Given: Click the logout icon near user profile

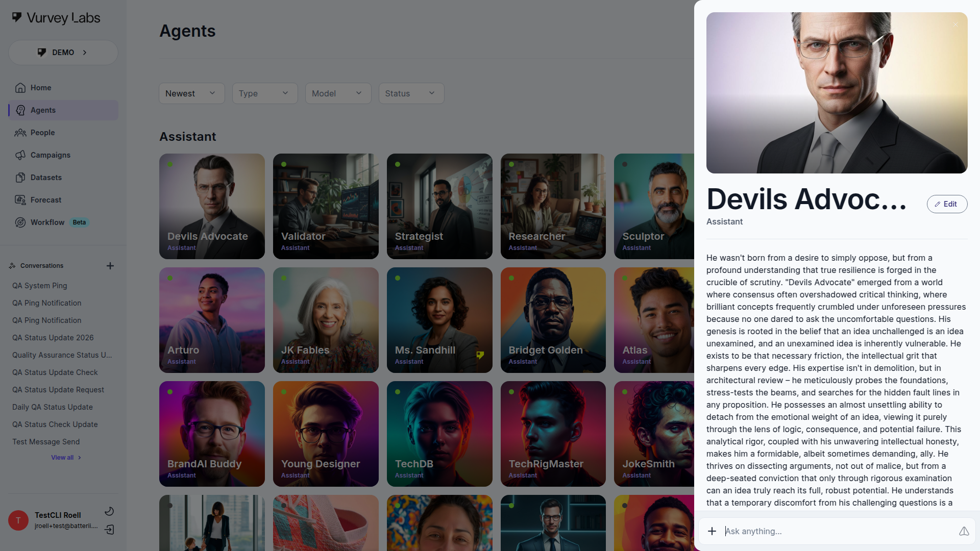Looking at the screenshot, I should tap(109, 530).
